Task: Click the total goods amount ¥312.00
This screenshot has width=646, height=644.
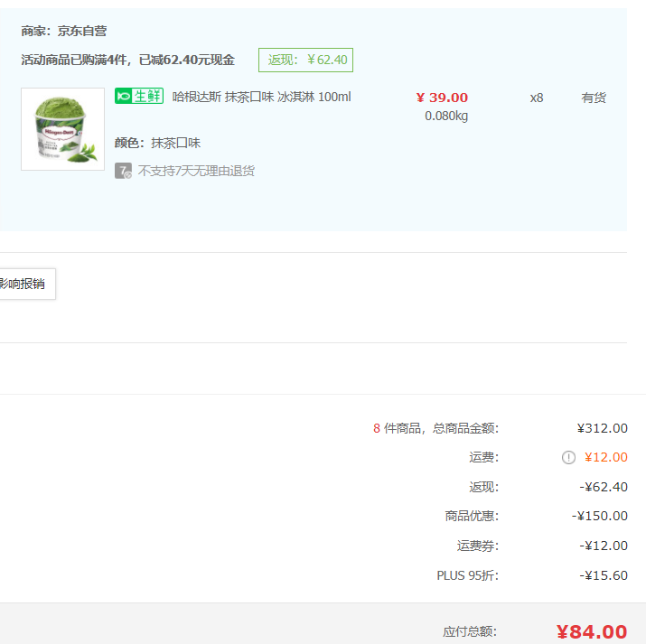Action: (603, 429)
